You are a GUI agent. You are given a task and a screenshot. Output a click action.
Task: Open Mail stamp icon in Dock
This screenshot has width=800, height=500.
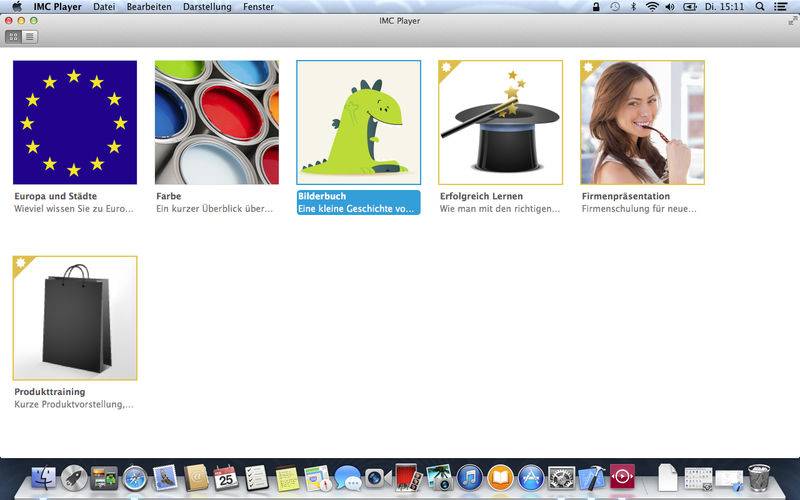pyautogui.click(x=165, y=478)
